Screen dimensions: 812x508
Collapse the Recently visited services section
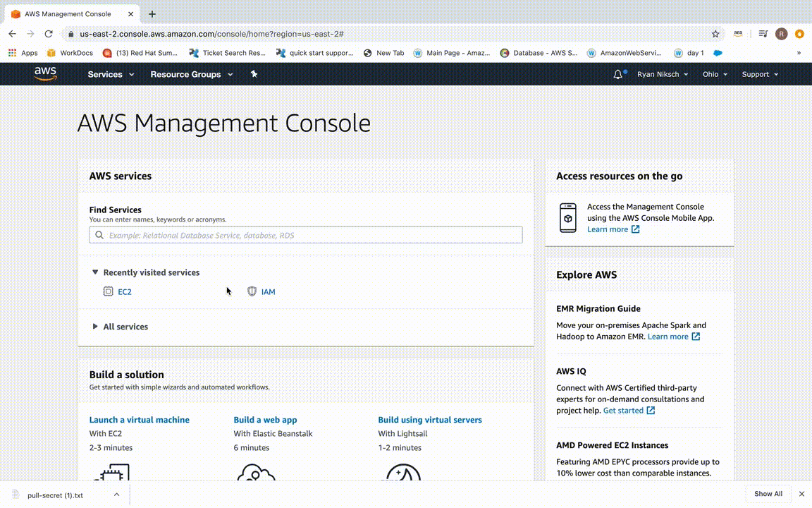point(94,272)
